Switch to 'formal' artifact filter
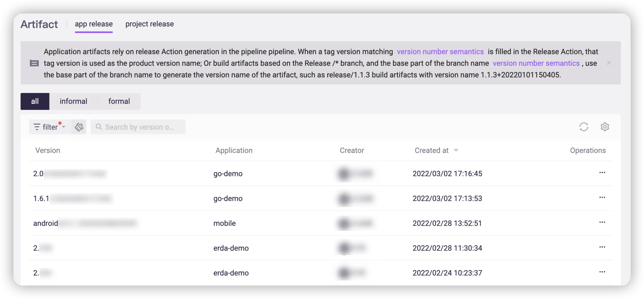 119,101
